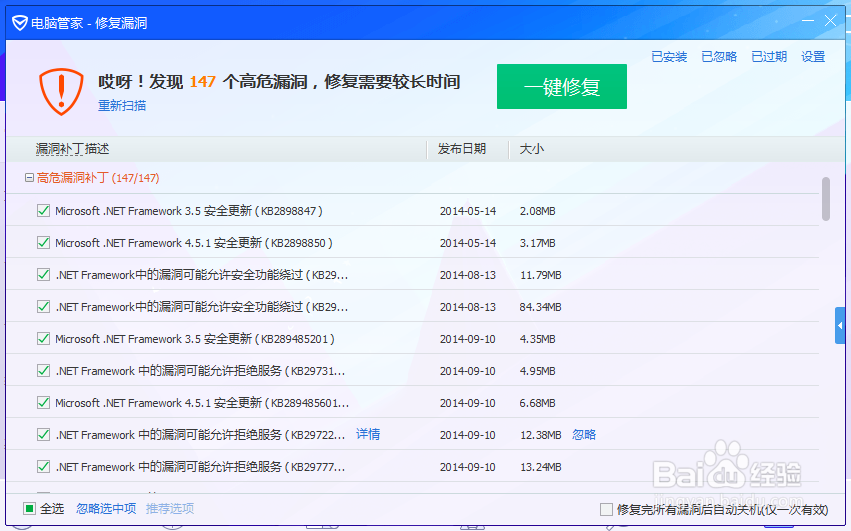Close the 修复漏洞 window
Viewport: 851px width, 531px height.
pyautogui.click(x=830, y=21)
